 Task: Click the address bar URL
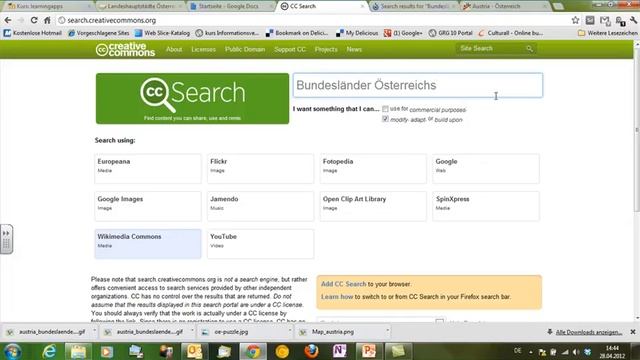tap(111, 20)
